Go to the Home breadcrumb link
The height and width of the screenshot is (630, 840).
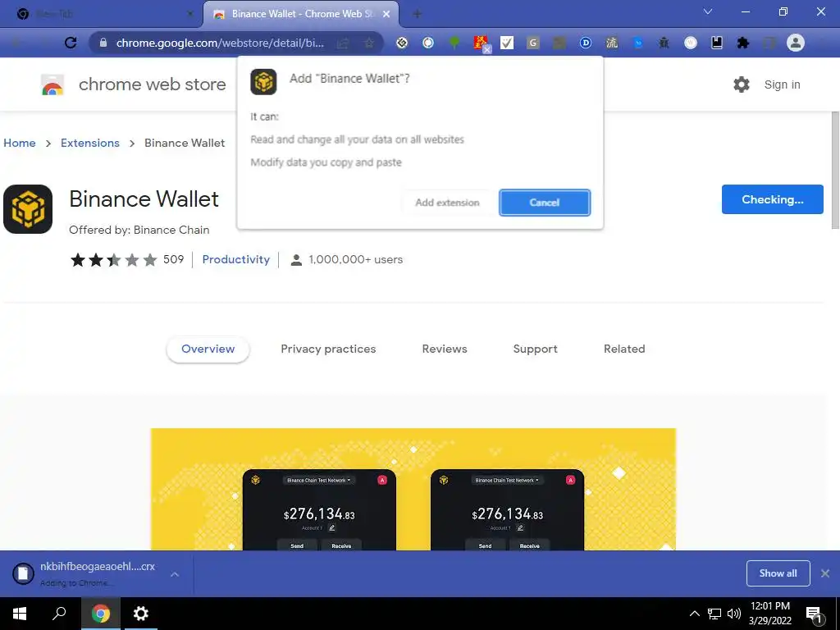click(20, 143)
